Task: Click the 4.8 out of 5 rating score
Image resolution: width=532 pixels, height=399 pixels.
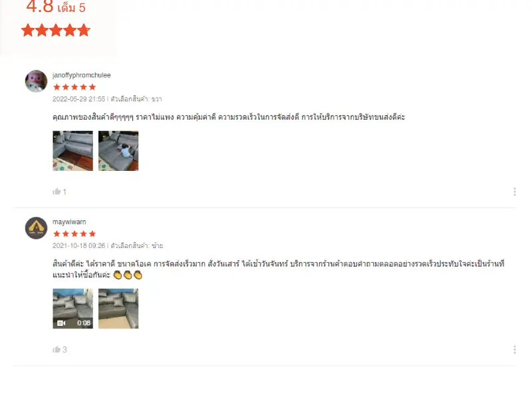Action: pyautogui.click(x=56, y=7)
